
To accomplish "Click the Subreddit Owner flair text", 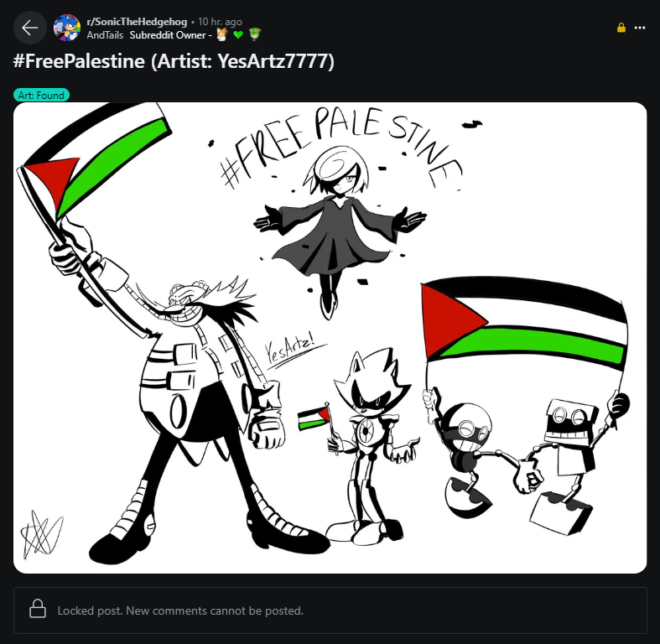I will (x=168, y=35).
